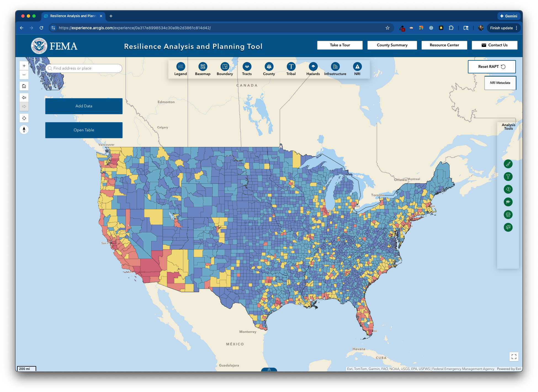
Task: Click the Hazards layer icon
Action: click(313, 66)
